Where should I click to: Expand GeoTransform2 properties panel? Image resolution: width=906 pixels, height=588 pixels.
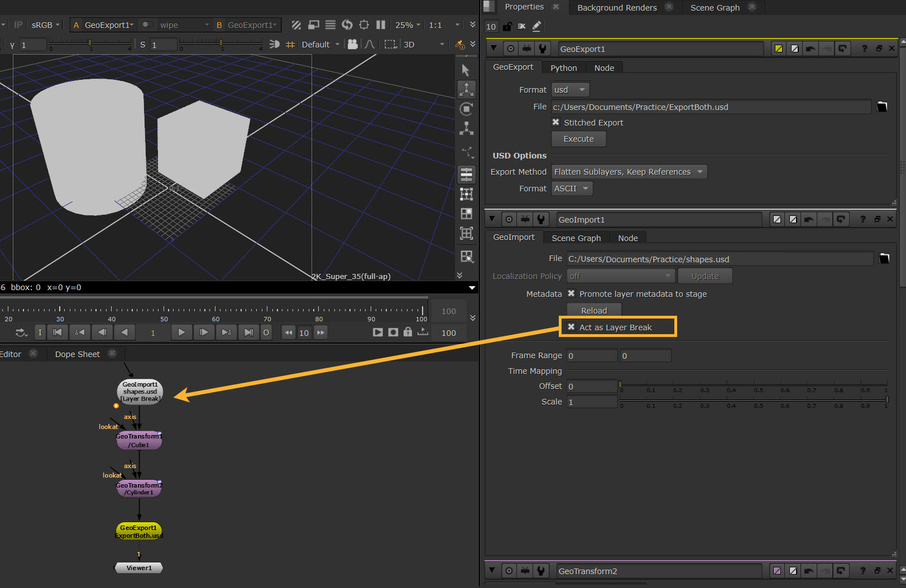(x=492, y=571)
